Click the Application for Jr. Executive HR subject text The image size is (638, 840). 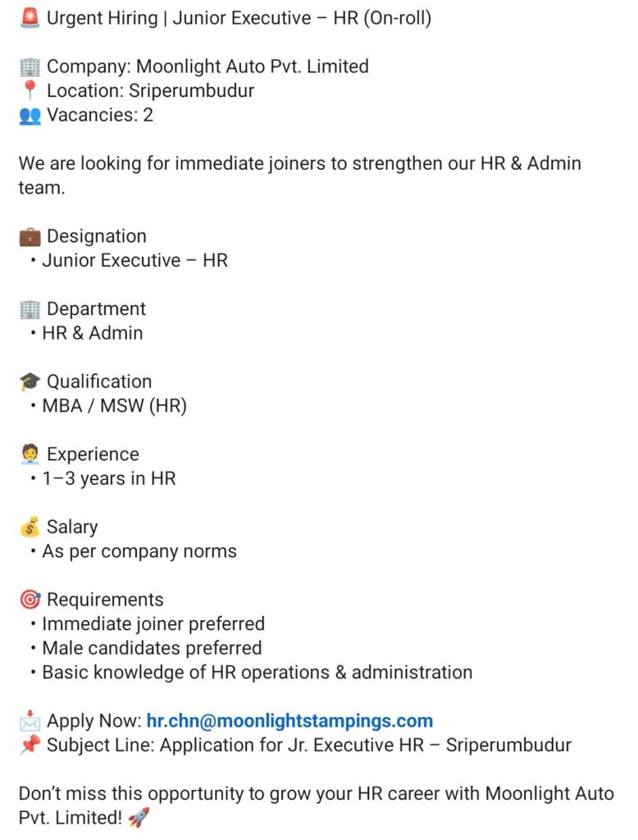[x=365, y=746]
